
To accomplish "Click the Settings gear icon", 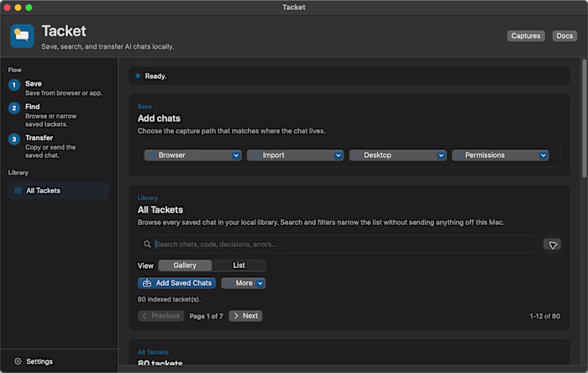I will pyautogui.click(x=18, y=361).
